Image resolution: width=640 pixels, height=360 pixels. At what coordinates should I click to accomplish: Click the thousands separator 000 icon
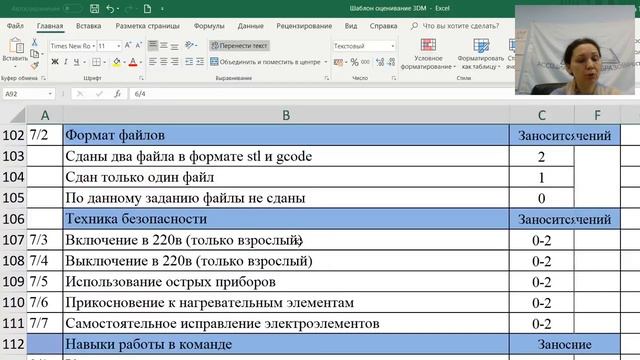click(365, 62)
